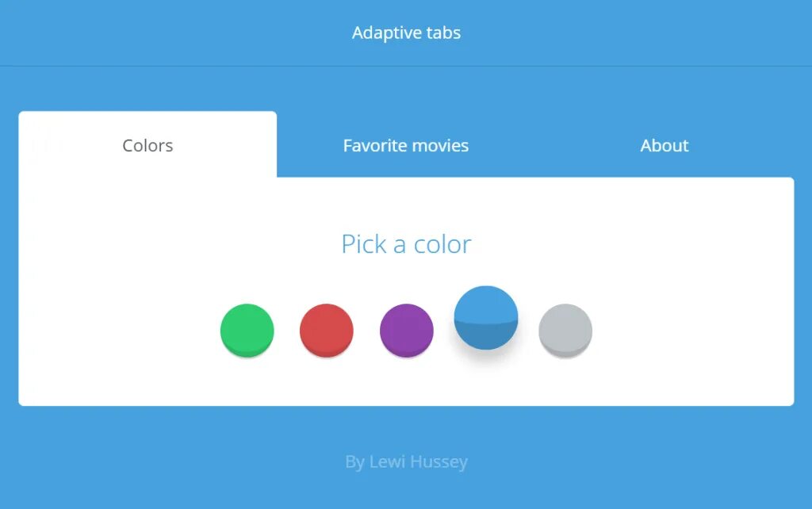Select the gray color circle
This screenshot has height=509, width=812.
[x=565, y=330]
